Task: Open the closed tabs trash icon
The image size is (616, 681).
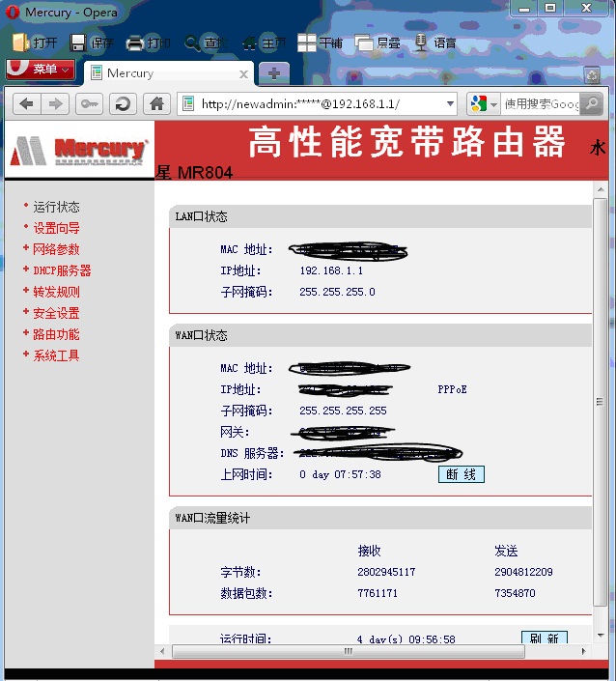Action: click(x=592, y=75)
